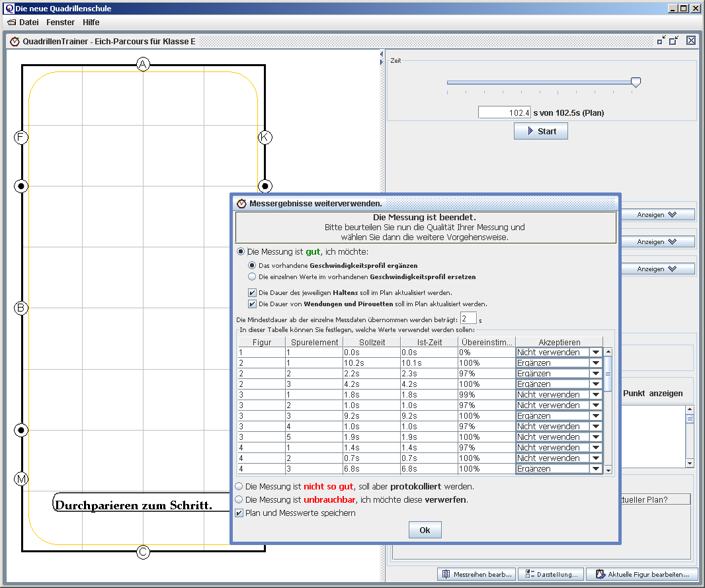Click the results table vertical scrollbar thumb

coord(608,374)
